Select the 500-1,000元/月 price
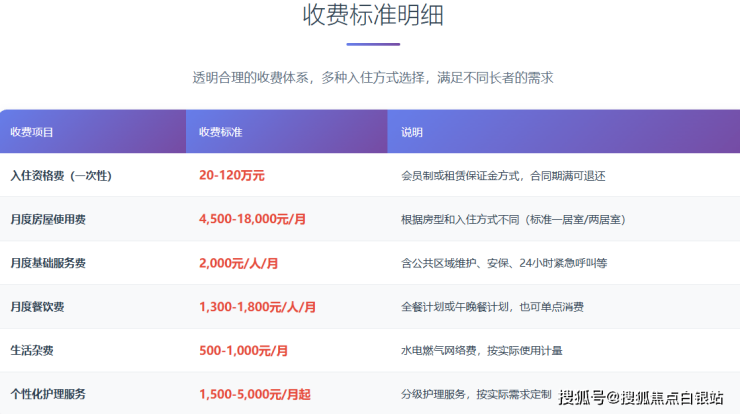The width and height of the screenshot is (740, 414). [x=244, y=351]
